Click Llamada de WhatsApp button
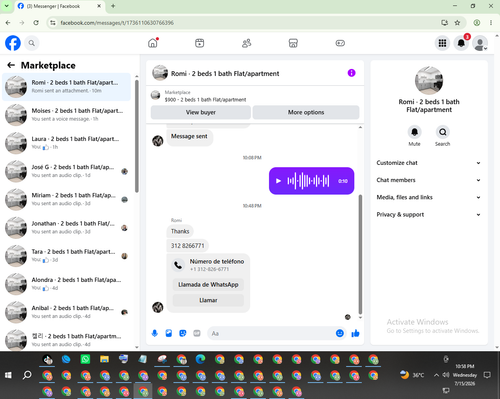The height and width of the screenshot is (399, 500). tap(208, 285)
